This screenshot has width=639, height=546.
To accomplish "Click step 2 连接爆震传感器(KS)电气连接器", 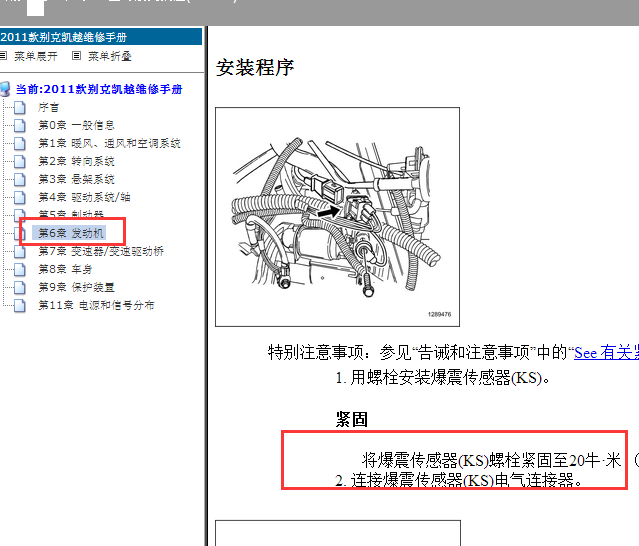I will (458, 480).
